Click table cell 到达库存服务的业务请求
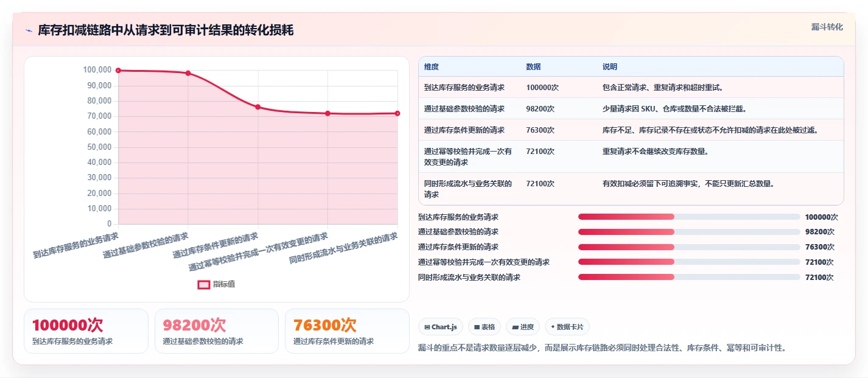The image size is (868, 378). (x=464, y=88)
